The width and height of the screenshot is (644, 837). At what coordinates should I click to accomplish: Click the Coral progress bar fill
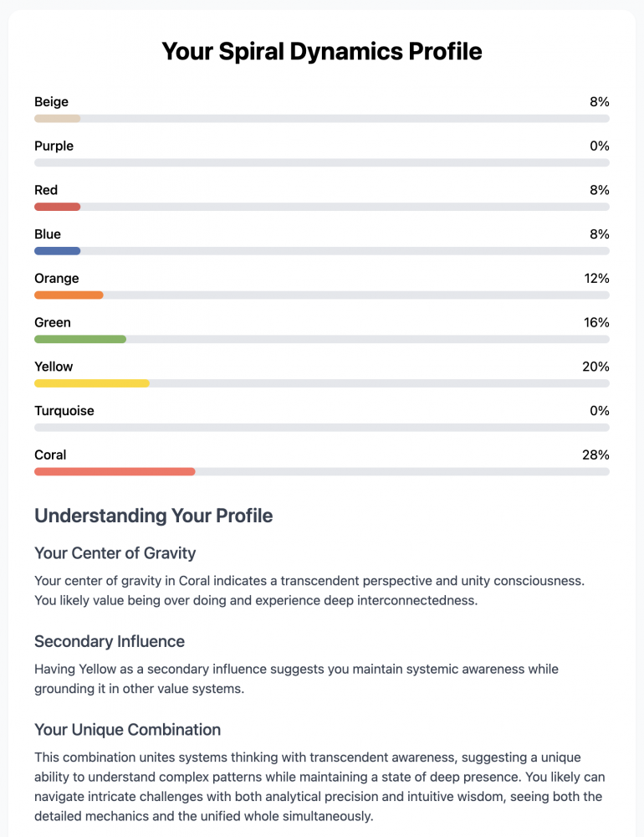[115, 471]
